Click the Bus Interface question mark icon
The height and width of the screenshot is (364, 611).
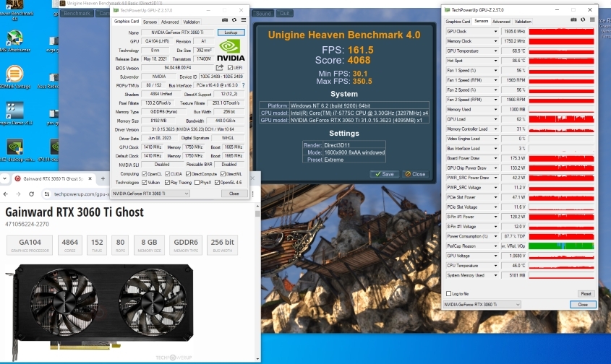tap(244, 85)
